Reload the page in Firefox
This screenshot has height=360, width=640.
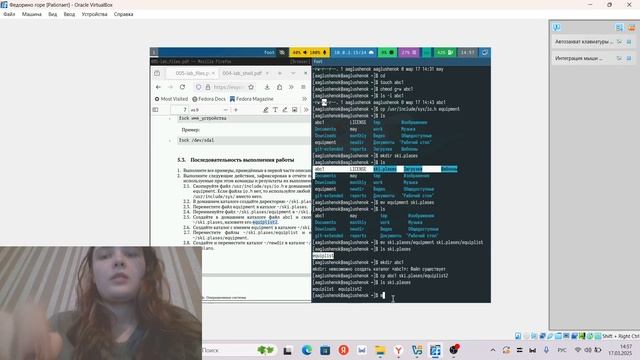(x=182, y=87)
